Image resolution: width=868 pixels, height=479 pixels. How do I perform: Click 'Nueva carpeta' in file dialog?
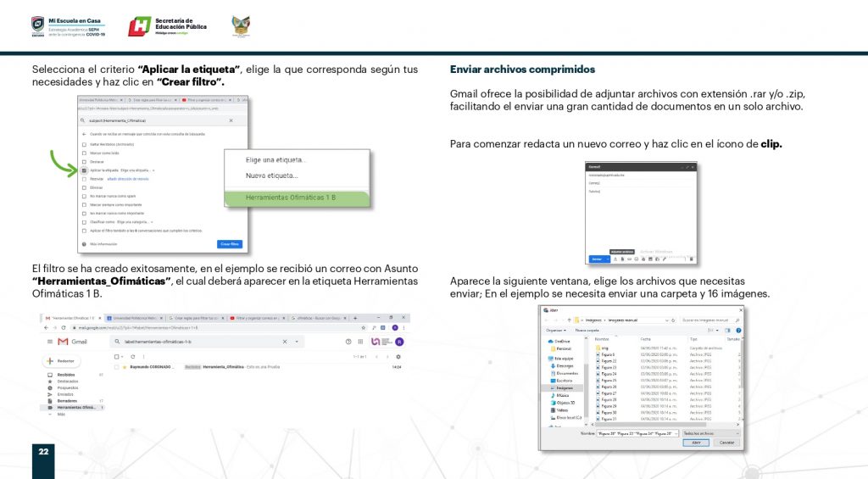[587, 331]
